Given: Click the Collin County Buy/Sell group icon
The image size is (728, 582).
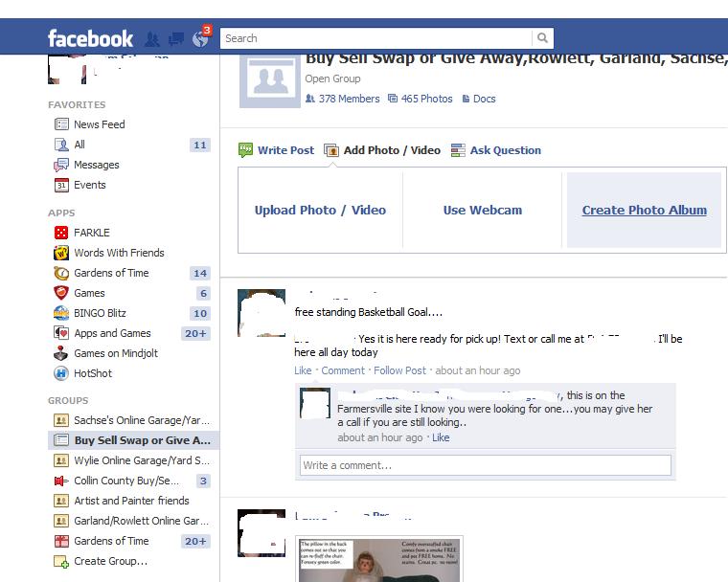Looking at the screenshot, I should click(x=61, y=481).
